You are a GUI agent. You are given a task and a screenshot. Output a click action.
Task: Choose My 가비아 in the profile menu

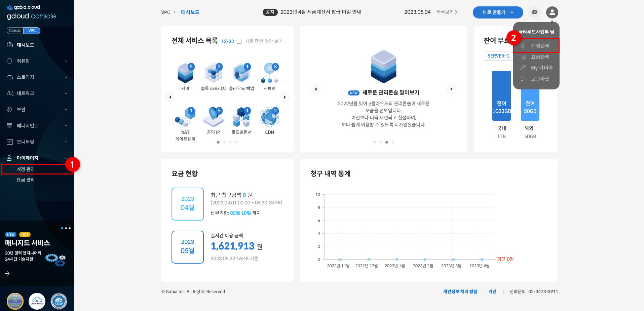[x=541, y=68]
